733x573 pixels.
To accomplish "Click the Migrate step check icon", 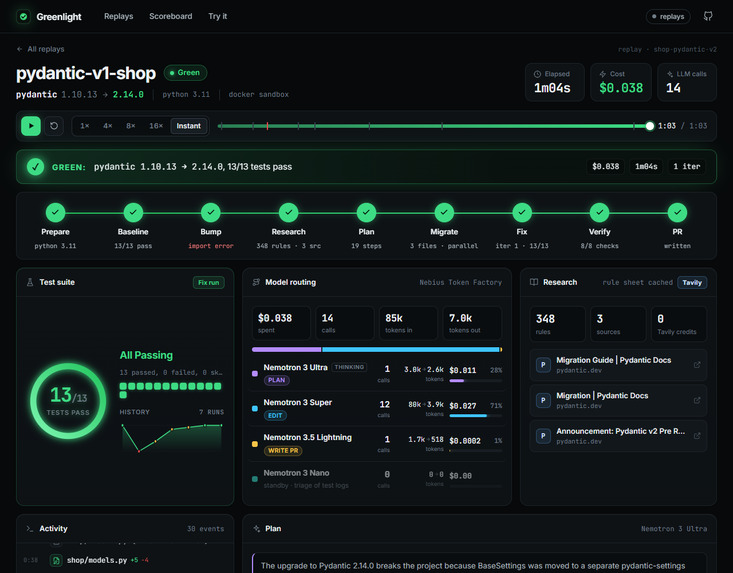I will pyautogui.click(x=444, y=213).
